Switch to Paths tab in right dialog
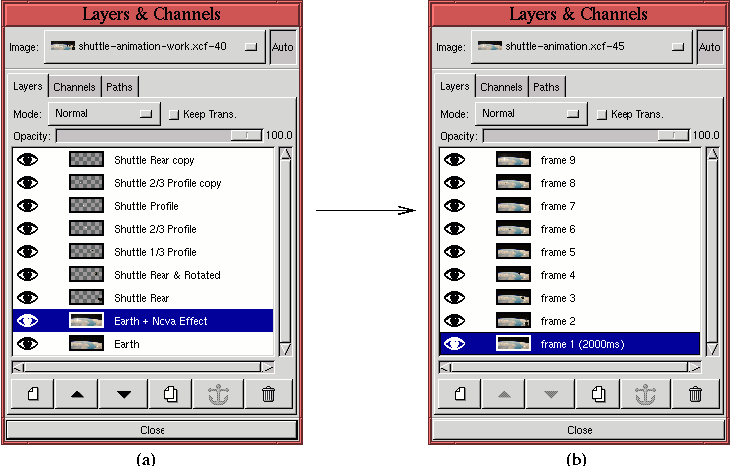The height and width of the screenshot is (466, 731). 546,87
